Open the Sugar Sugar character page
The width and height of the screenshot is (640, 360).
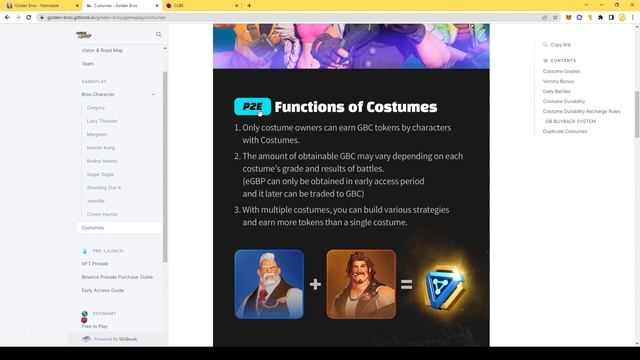100,174
